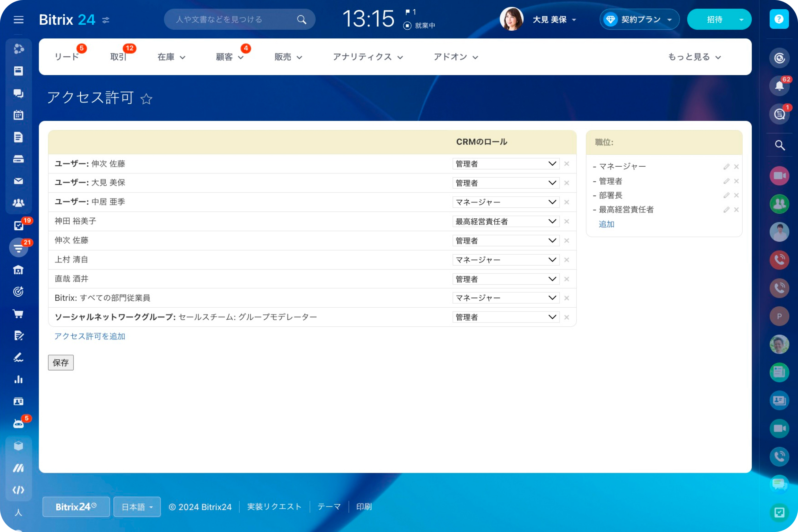
Task: Click the アクセス許可を追加 link
Action: (x=90, y=336)
